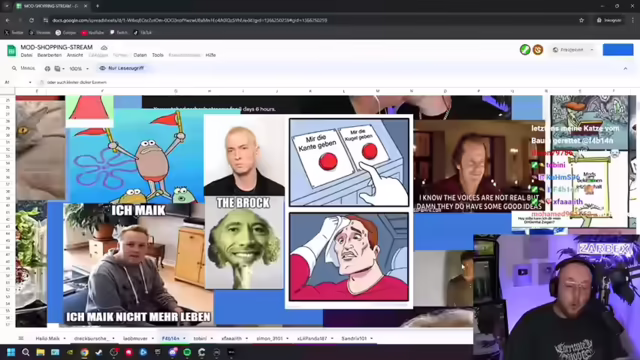Open File Explorer from the taskbar
640x360 pixels.
(40, 352)
